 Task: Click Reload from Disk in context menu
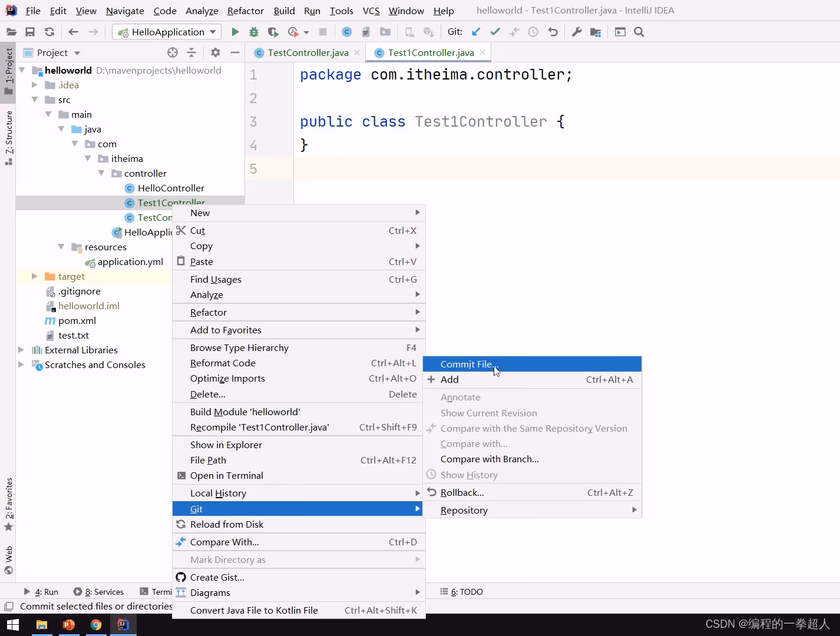(299, 524)
